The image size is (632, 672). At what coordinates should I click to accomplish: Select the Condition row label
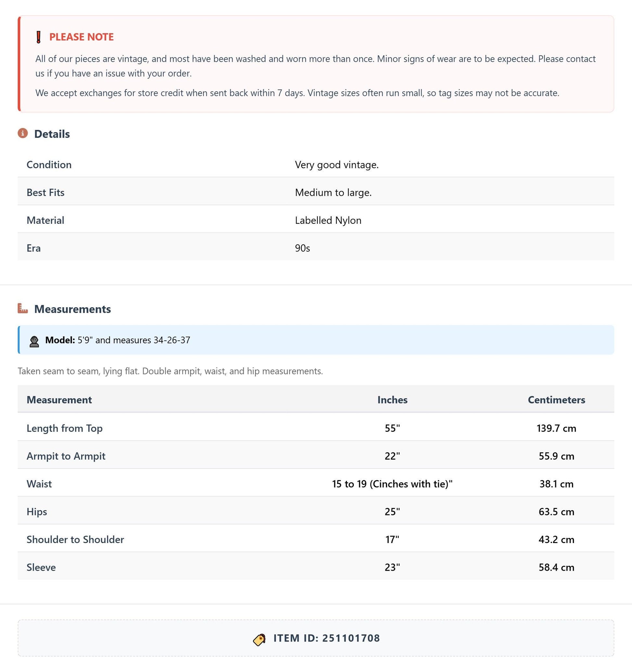coord(49,165)
